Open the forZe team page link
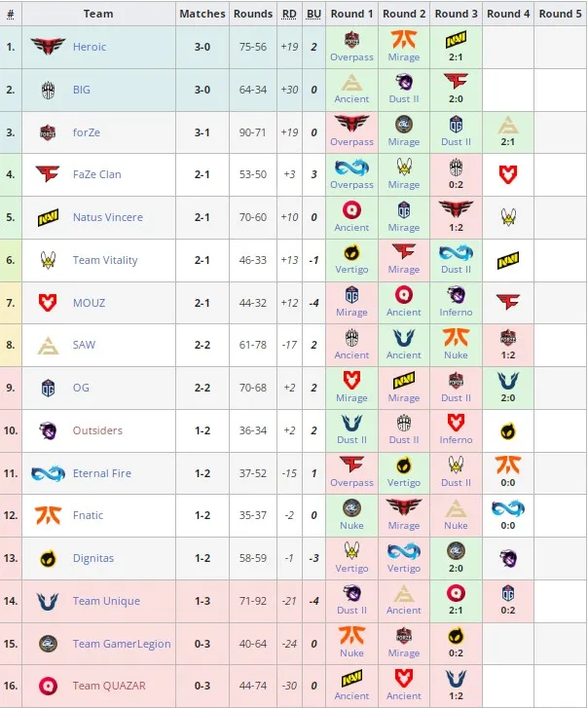The image size is (588, 708). [x=87, y=132]
